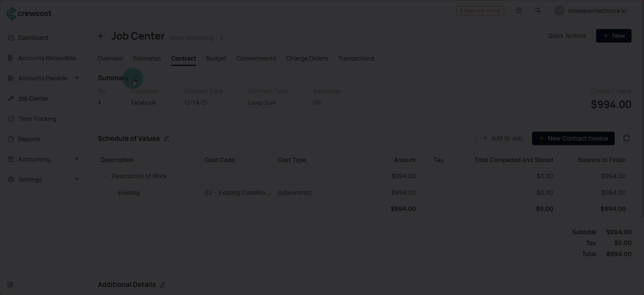
Task: Expand the Accounts Payable submenu
Action: 77,78
